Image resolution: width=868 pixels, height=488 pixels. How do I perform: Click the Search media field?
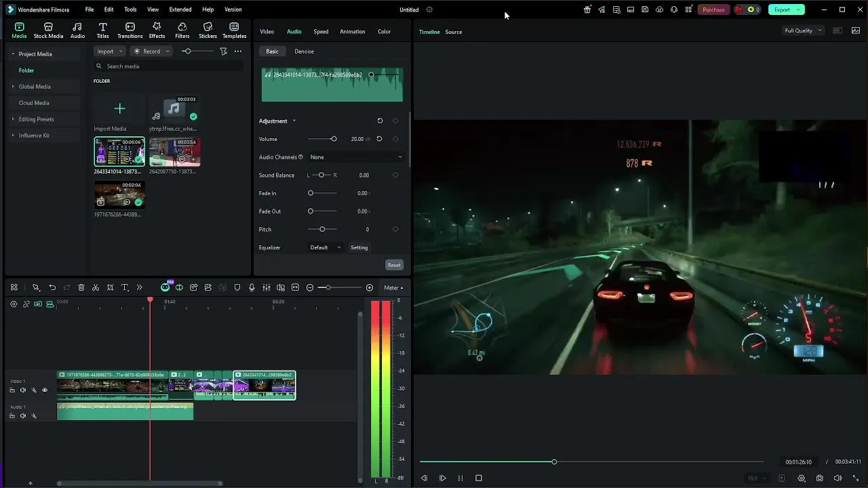168,66
